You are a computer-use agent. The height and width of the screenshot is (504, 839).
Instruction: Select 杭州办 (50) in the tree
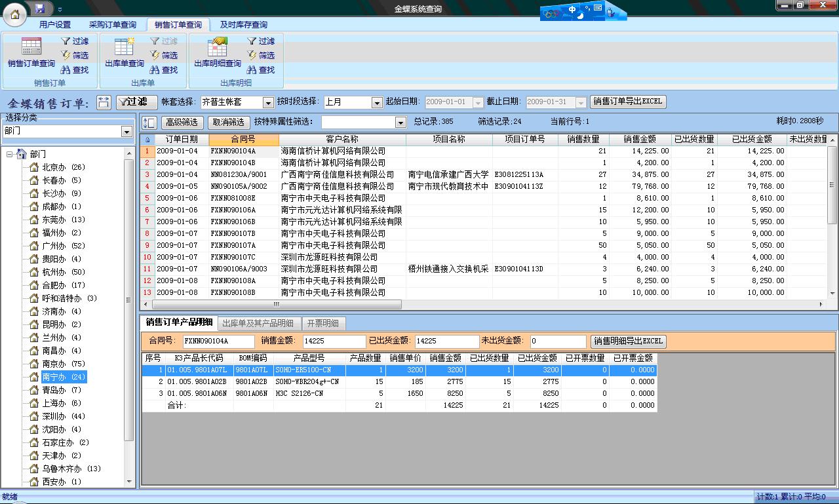click(x=64, y=272)
